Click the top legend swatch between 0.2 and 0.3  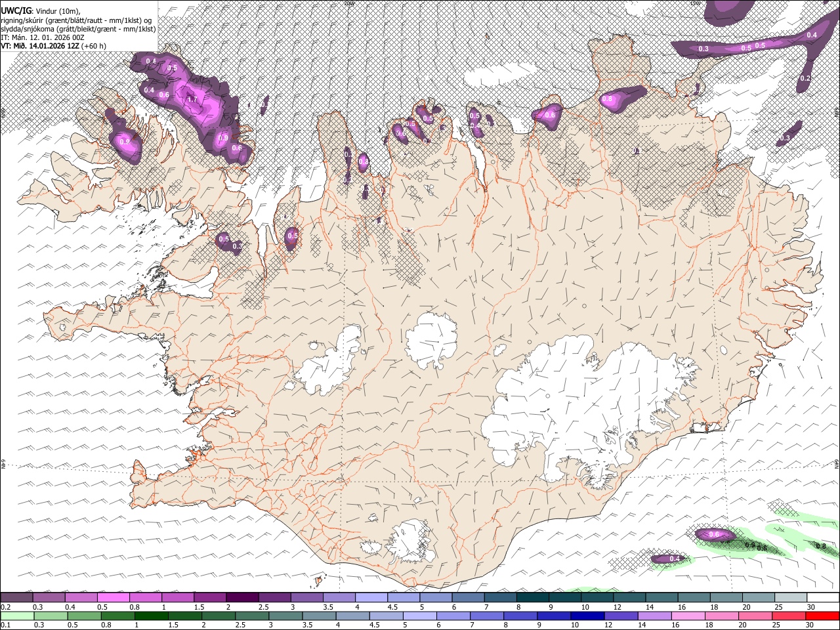[x=16, y=597]
